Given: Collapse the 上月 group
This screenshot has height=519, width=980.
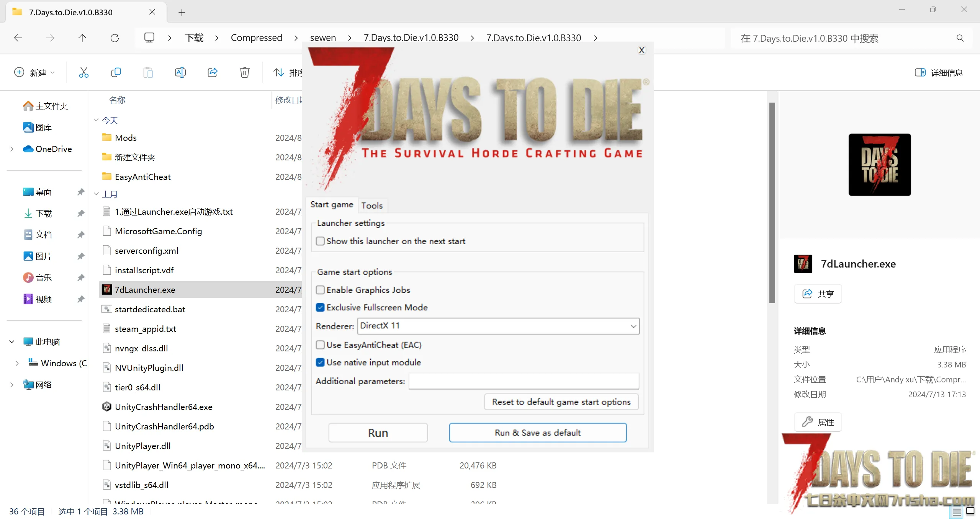Looking at the screenshot, I should (x=97, y=194).
